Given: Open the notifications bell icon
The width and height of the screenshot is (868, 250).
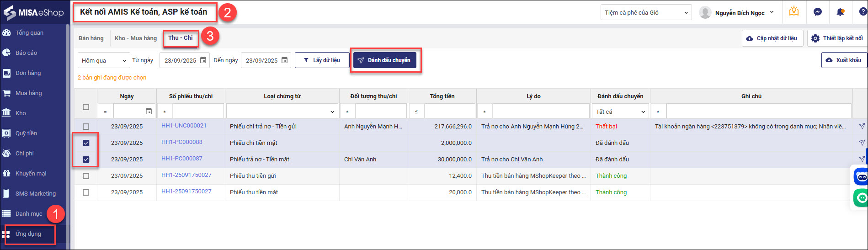Looking at the screenshot, I should [840, 12].
